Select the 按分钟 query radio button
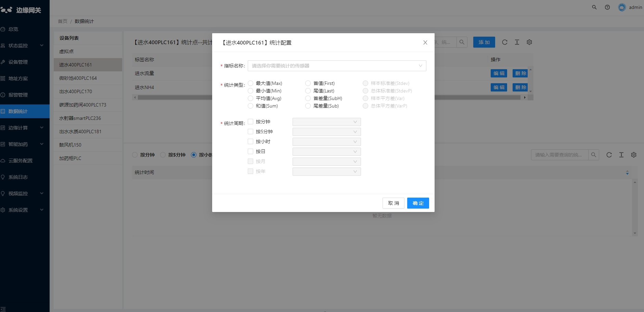 click(x=135, y=155)
